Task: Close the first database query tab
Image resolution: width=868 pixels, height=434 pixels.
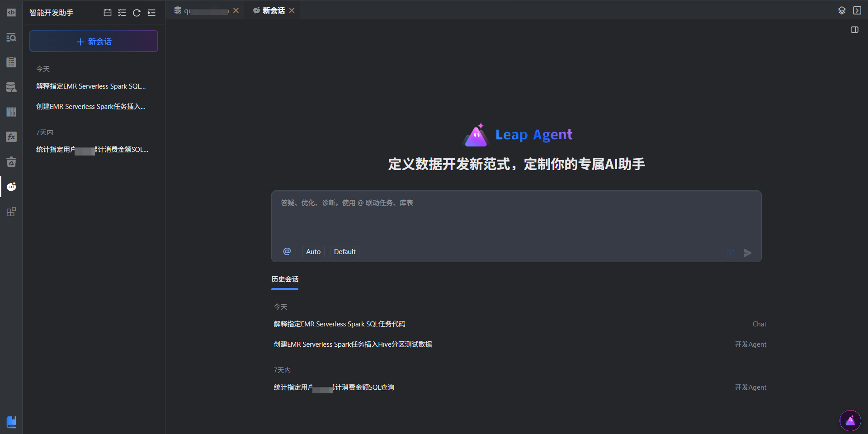Action: pos(236,10)
